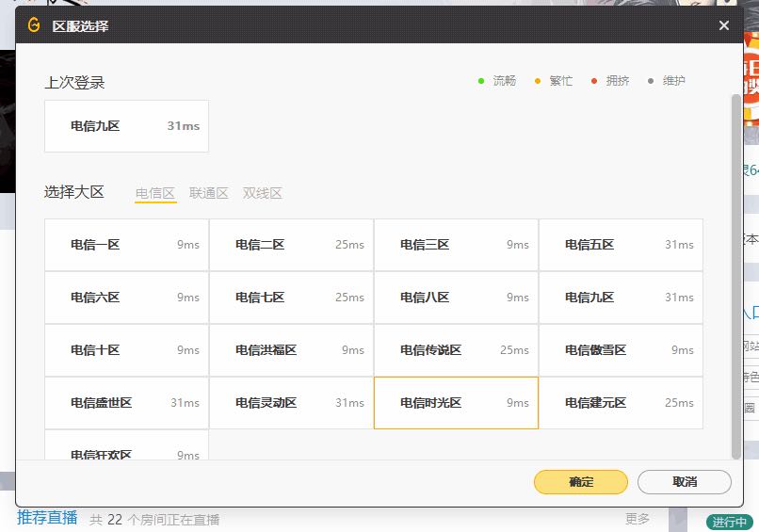Image resolution: width=759 pixels, height=532 pixels.
Task: Click the 上次登录 heading
Action: 74,83
